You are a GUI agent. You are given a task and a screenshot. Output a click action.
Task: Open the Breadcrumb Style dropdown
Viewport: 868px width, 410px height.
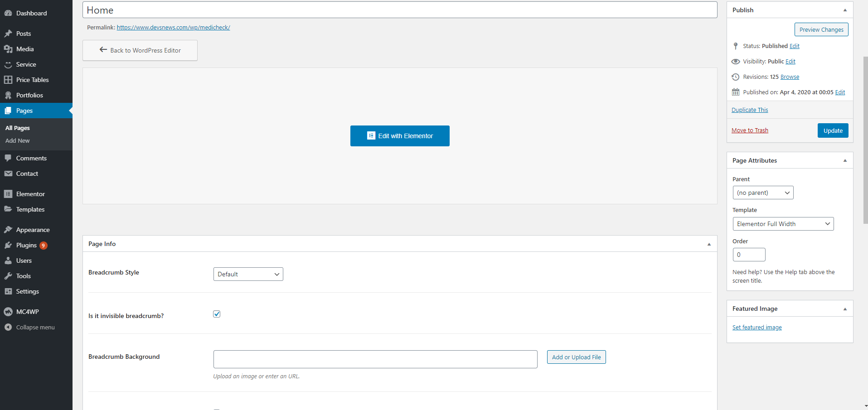pos(248,274)
